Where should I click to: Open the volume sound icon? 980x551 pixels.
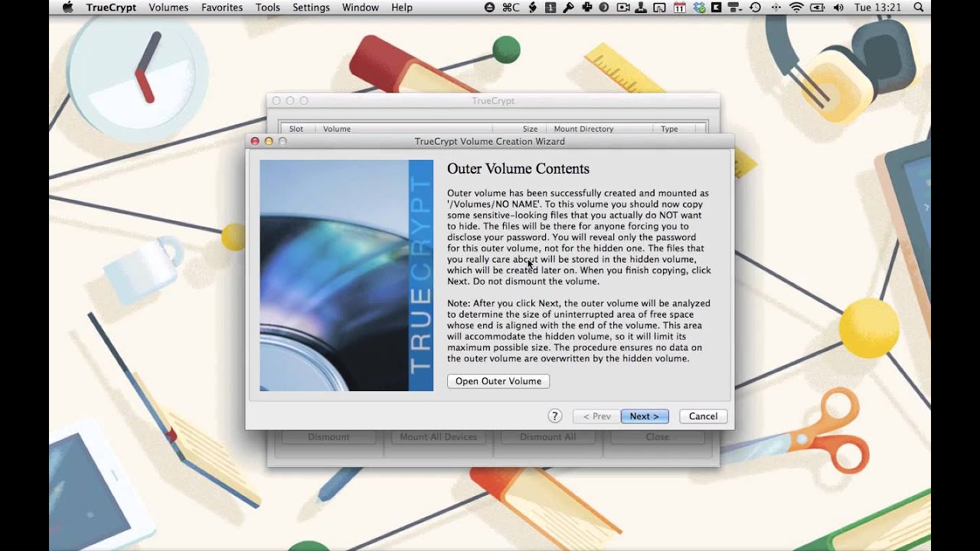pos(838,8)
